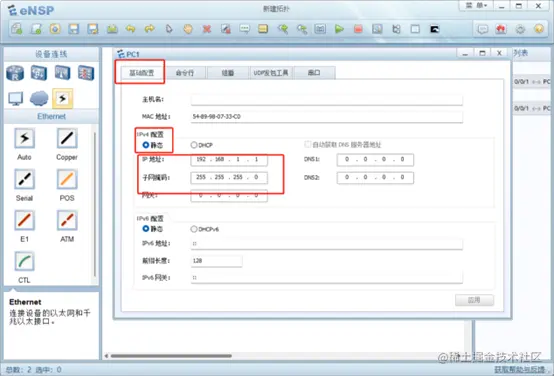Select the WLAN device category icon
This screenshot has width=554, height=376.
click(x=63, y=73)
